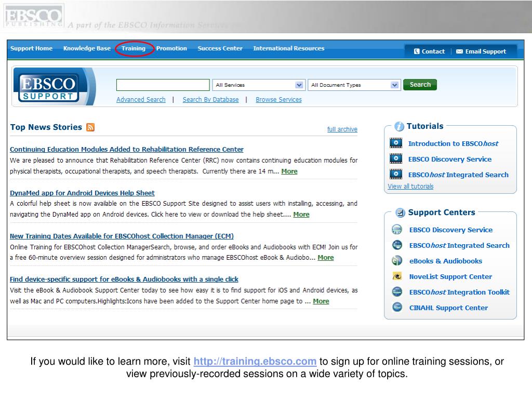
Task: Open the Knowledge Base tab
Action: tap(87, 48)
